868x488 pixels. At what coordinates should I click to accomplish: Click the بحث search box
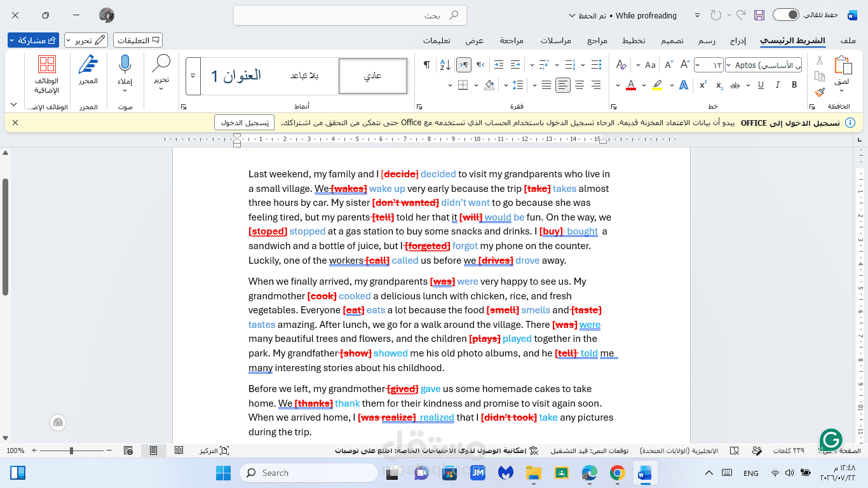[x=351, y=15]
